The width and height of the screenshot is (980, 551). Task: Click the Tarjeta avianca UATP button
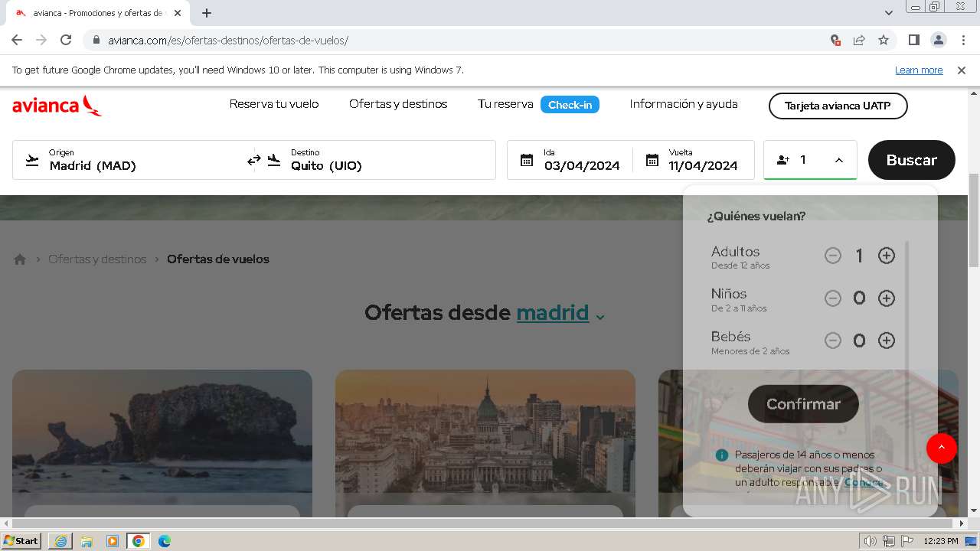(838, 106)
